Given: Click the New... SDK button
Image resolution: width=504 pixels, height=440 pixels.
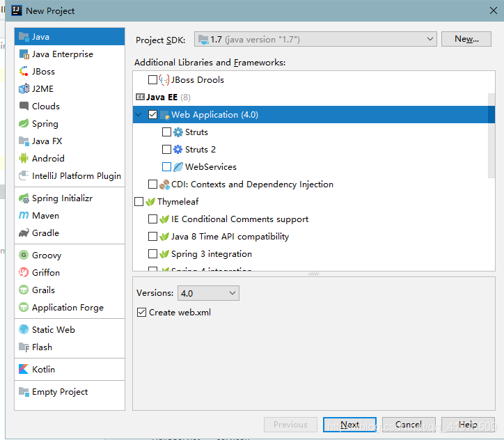Looking at the screenshot, I should [x=466, y=39].
